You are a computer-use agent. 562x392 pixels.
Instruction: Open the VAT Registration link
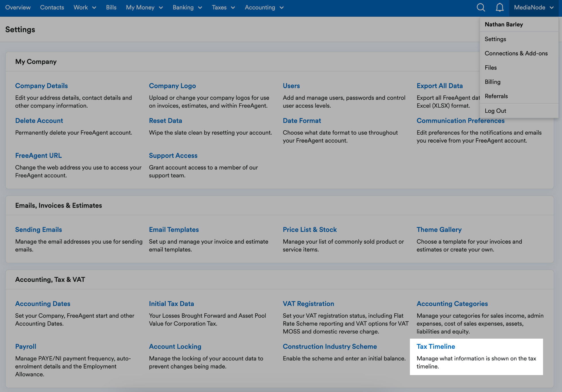(x=308, y=304)
